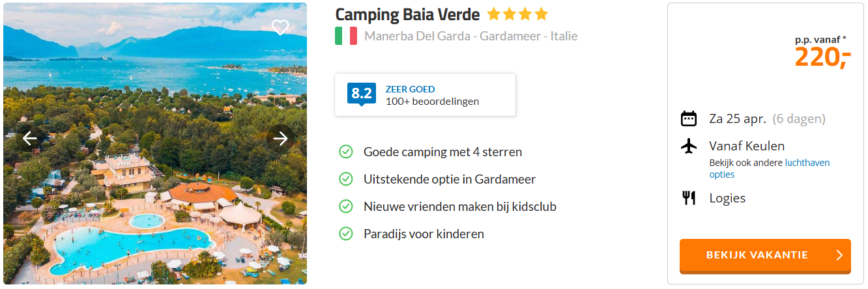The image size is (868, 289).
Task: Click the 'Manerba Del Garda' location text
Action: 417,36
